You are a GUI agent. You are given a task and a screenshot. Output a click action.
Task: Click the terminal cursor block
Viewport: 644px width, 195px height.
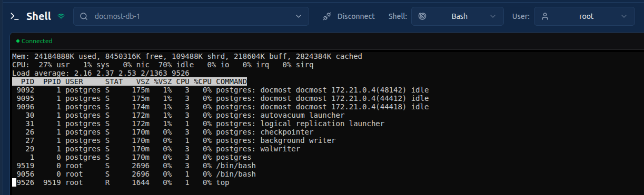14,182
